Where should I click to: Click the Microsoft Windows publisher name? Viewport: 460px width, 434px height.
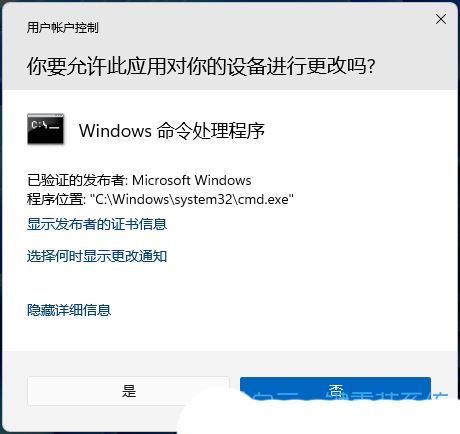192,180
